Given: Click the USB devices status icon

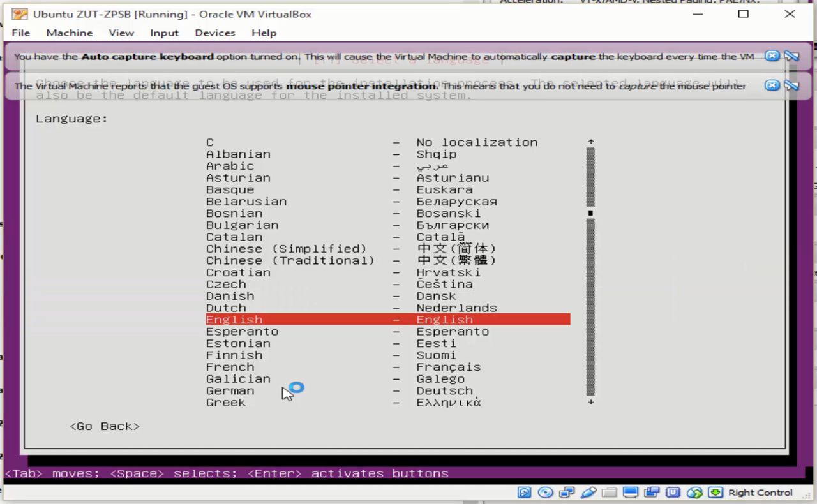Looking at the screenshot, I should 588,493.
